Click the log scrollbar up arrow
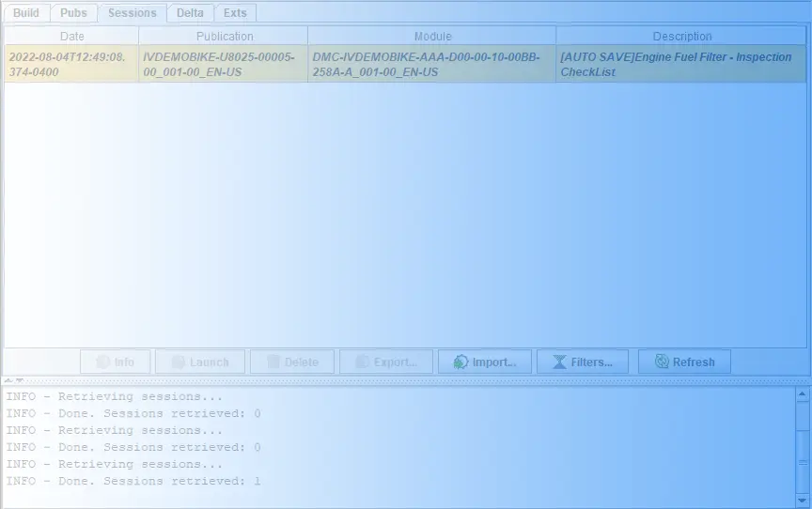 (802, 394)
